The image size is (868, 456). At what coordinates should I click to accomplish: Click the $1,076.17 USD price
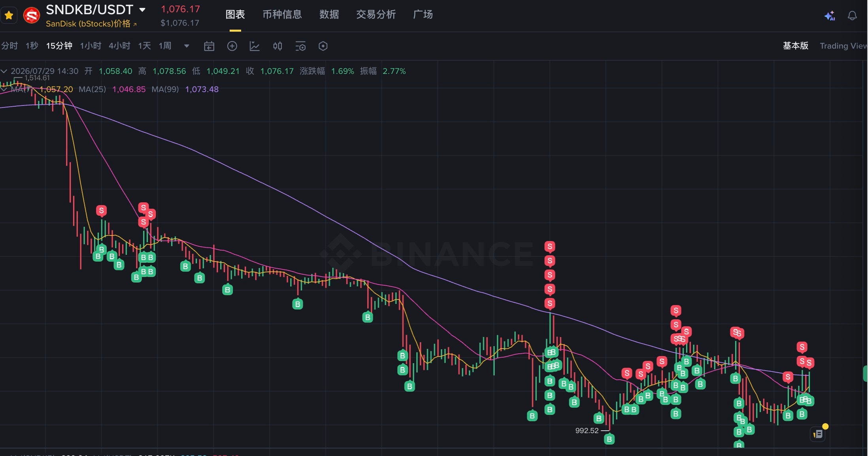pyautogui.click(x=180, y=23)
